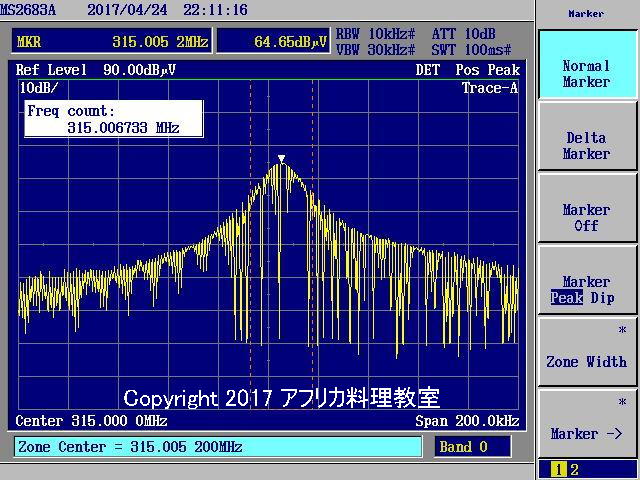Click the Marker menu title
640x480 pixels.
coord(586,13)
